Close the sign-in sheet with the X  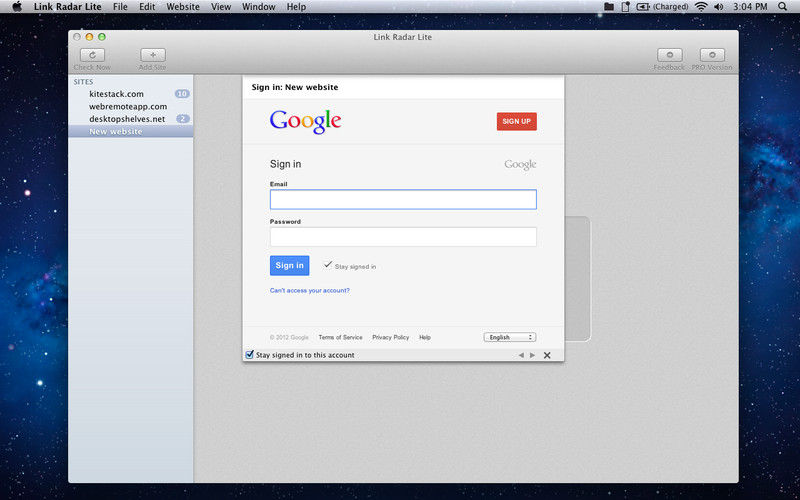tap(547, 355)
